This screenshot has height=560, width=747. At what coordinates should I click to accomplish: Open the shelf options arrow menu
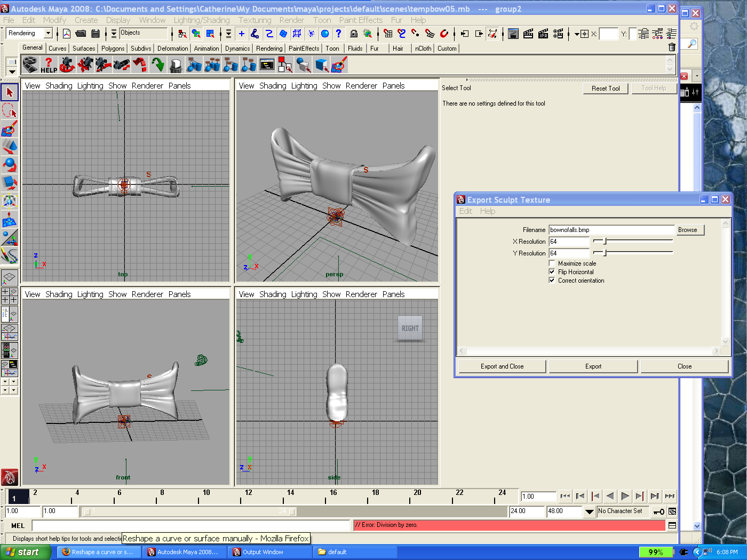click(12, 71)
